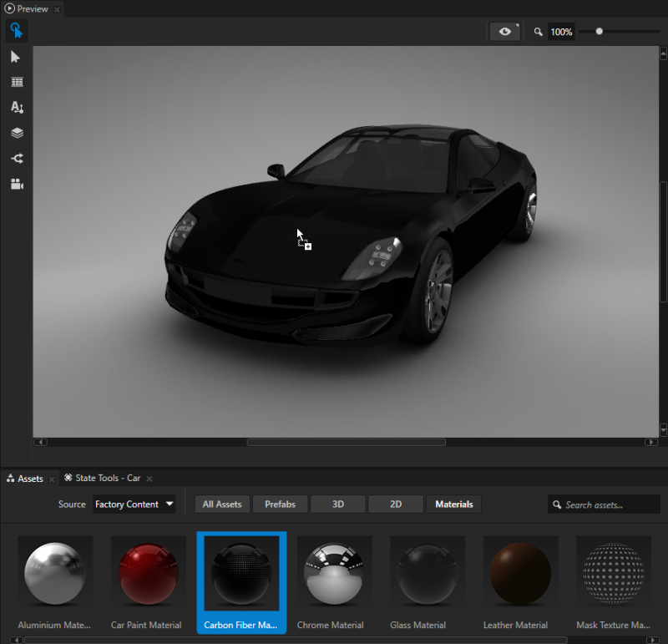Screen dimensions: 668x644
Task: Switch to the Assets tab
Action: 30,479
